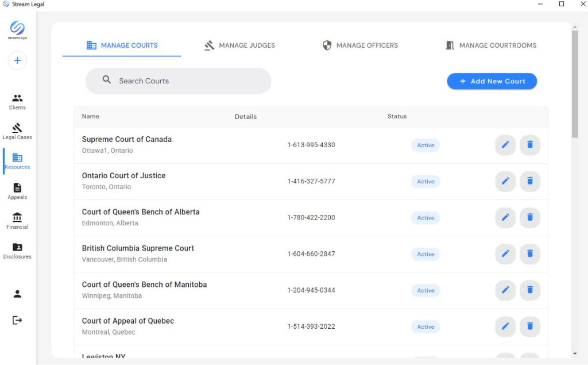The height and width of the screenshot is (365, 588).
Task: Click phone number 1-514-393-2022
Action: [x=311, y=326]
